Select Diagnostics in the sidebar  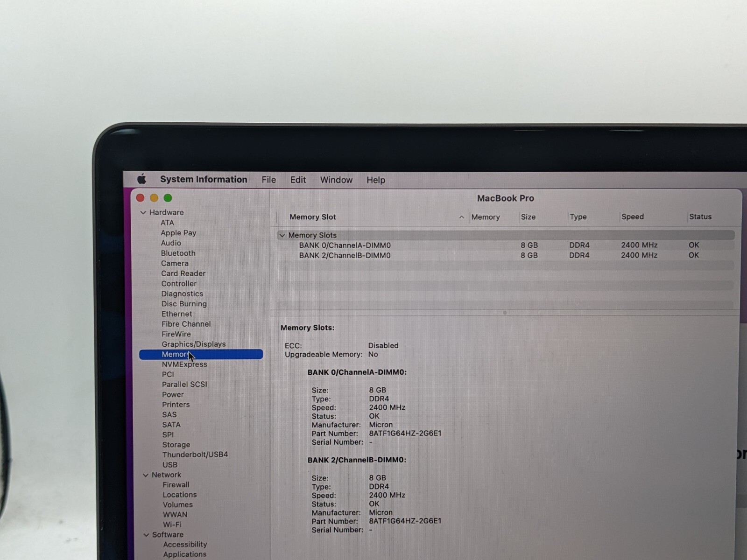pos(182,294)
